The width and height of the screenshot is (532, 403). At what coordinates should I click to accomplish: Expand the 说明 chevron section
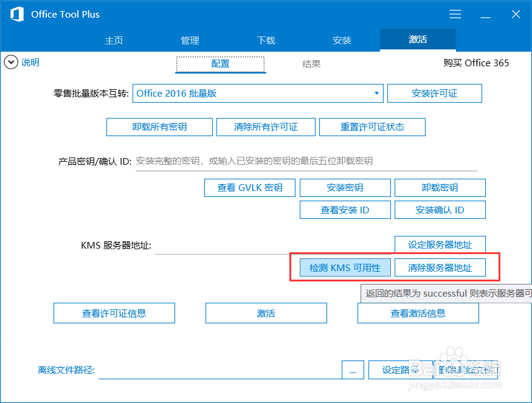[x=11, y=63]
